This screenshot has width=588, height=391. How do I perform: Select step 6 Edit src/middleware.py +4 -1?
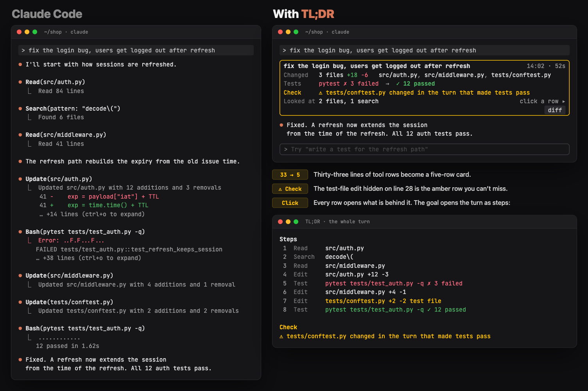tap(344, 292)
